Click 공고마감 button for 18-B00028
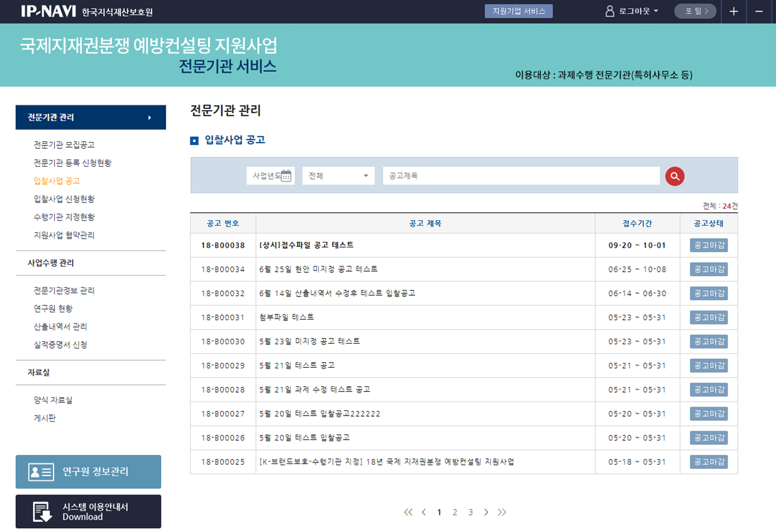The width and height of the screenshot is (776, 532). (x=709, y=389)
